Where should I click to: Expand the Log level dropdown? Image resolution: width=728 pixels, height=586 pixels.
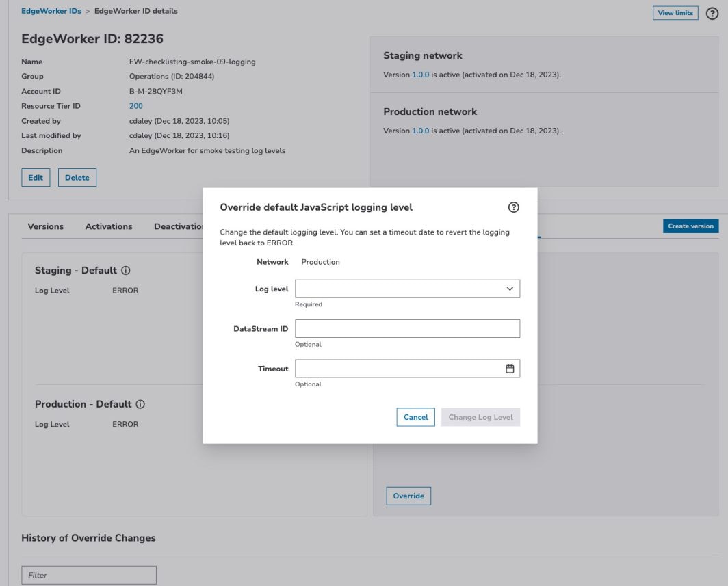[407, 289]
